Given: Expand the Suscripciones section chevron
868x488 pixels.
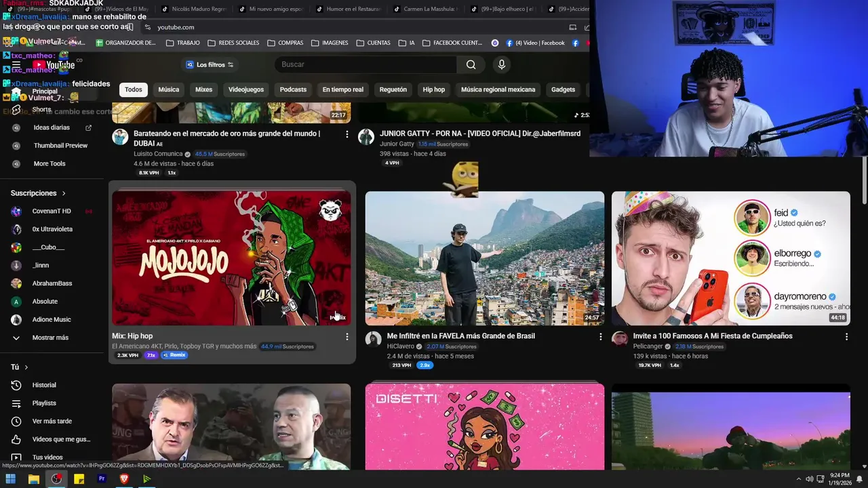Looking at the screenshot, I should [x=64, y=193].
